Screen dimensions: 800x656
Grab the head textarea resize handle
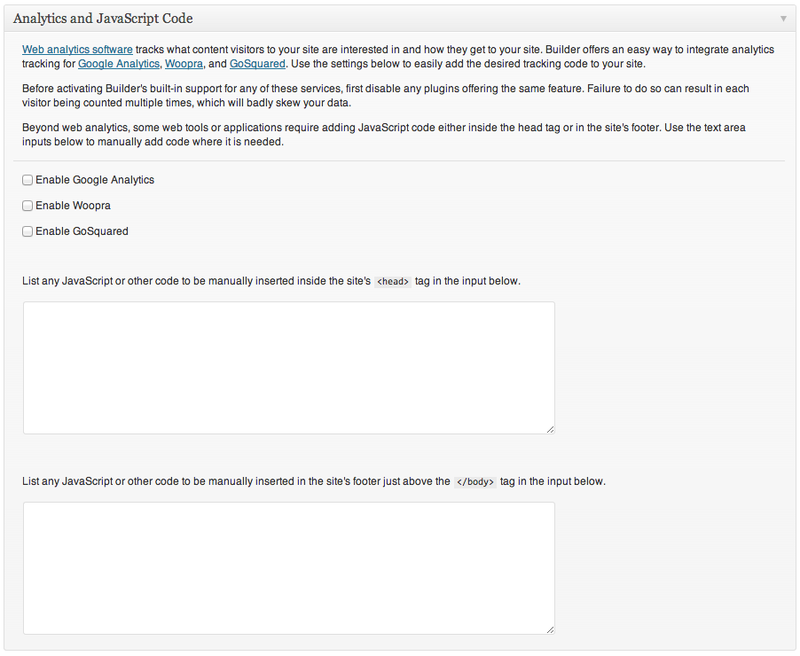[x=550, y=430]
